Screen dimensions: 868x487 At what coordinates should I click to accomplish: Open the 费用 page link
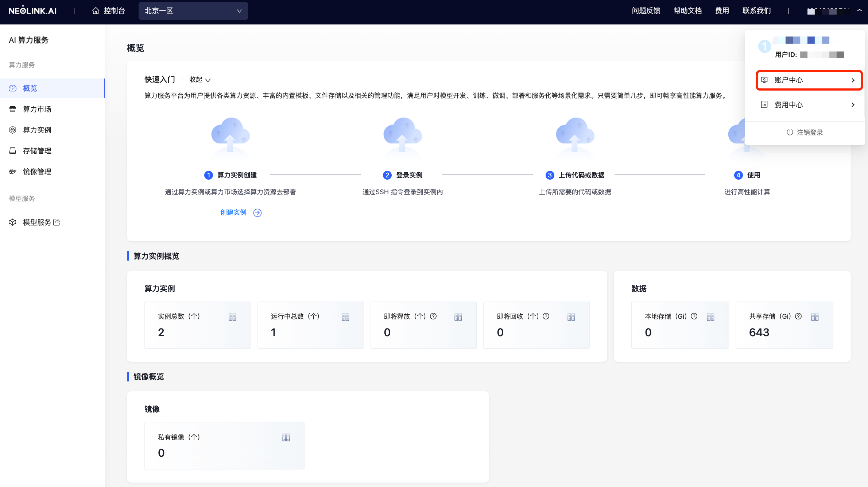721,11
